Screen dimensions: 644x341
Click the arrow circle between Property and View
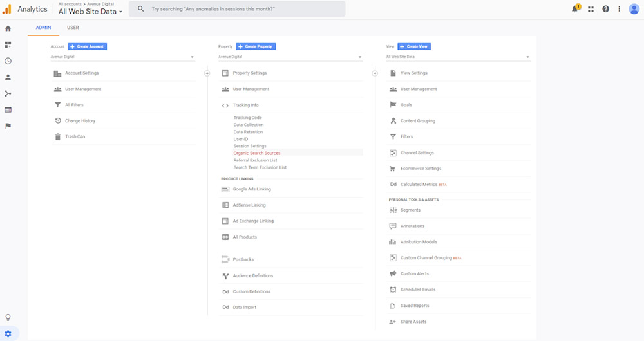tap(375, 73)
